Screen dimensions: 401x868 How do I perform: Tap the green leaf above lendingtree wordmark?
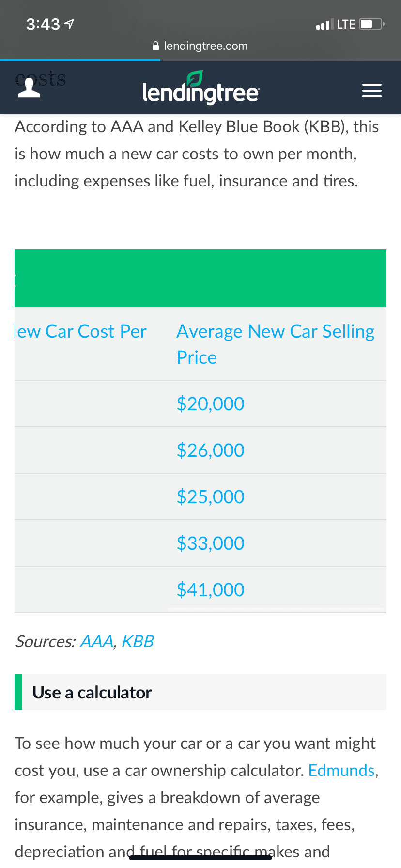pos(195,78)
